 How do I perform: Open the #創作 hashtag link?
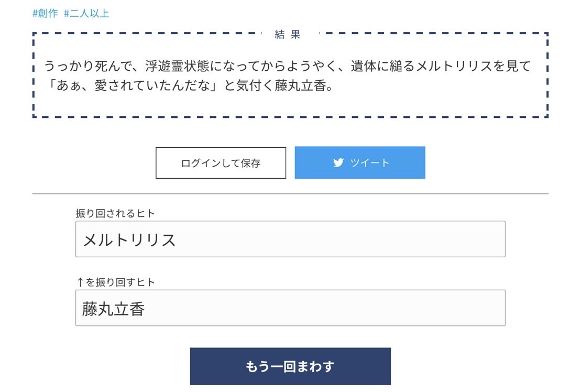tap(45, 13)
